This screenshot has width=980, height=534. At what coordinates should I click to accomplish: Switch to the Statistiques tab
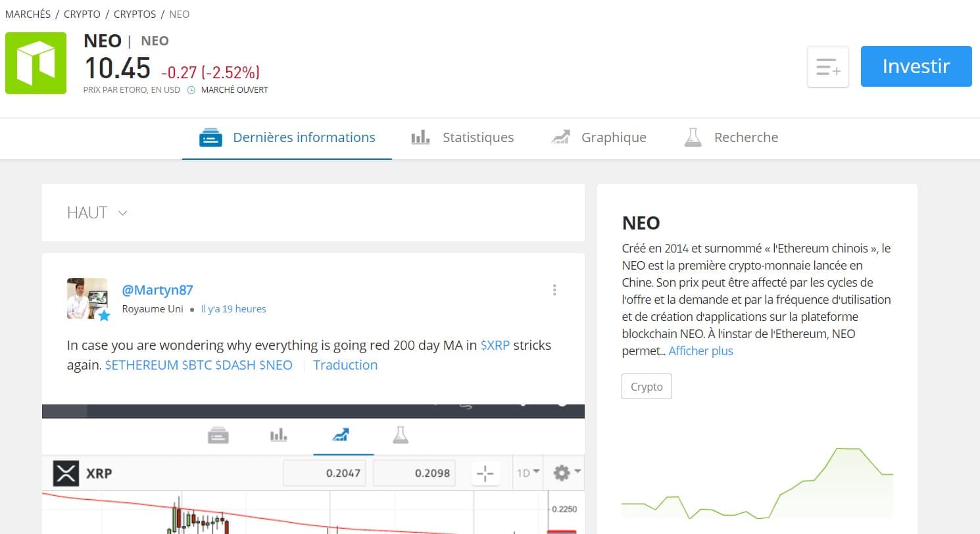coord(462,138)
